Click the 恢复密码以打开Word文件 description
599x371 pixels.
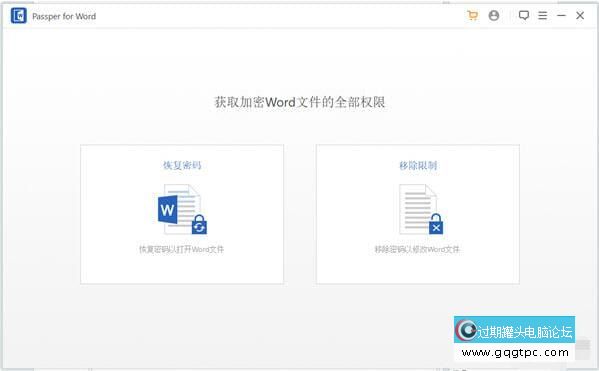pyautogui.click(x=181, y=249)
